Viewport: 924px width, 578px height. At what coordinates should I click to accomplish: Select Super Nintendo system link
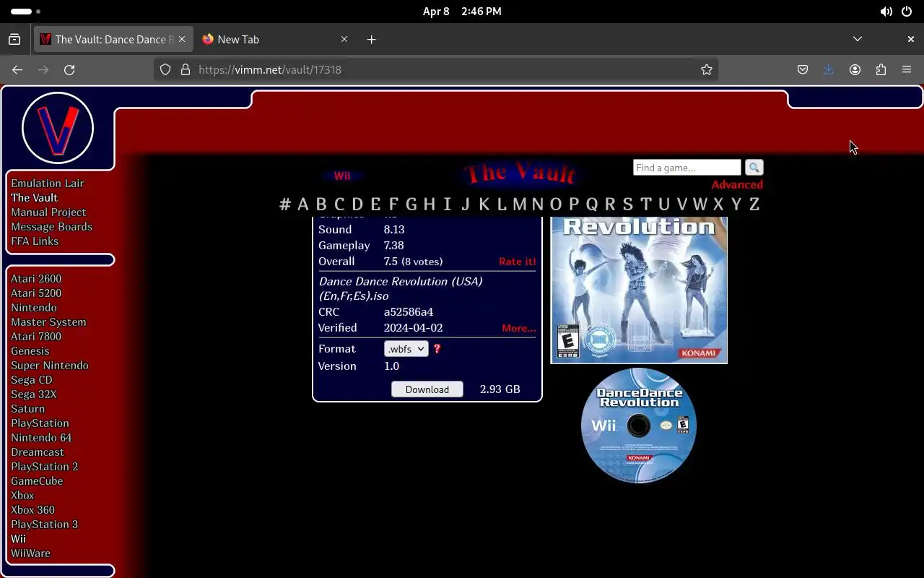(50, 366)
